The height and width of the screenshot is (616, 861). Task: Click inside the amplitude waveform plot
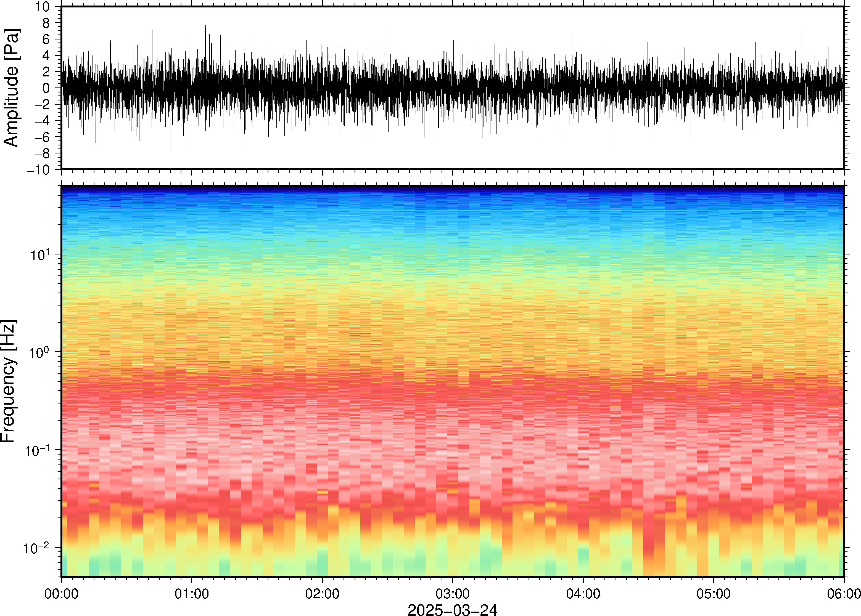pyautogui.click(x=452, y=87)
